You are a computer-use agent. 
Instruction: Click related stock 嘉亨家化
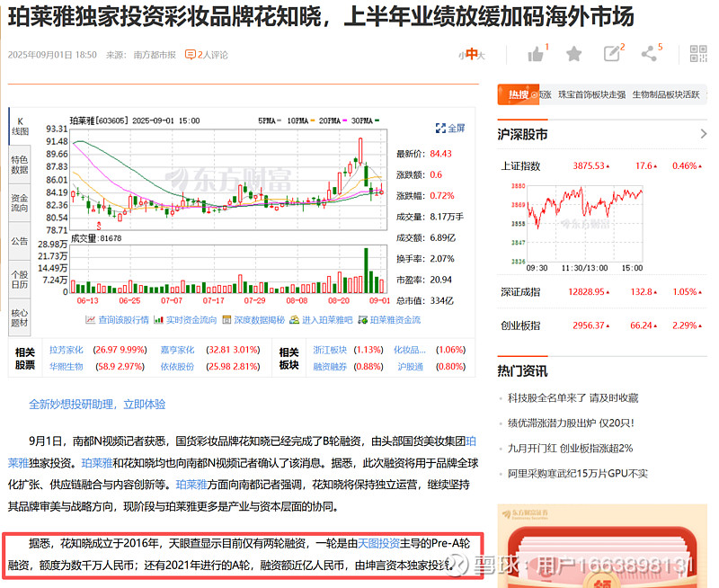tap(177, 350)
